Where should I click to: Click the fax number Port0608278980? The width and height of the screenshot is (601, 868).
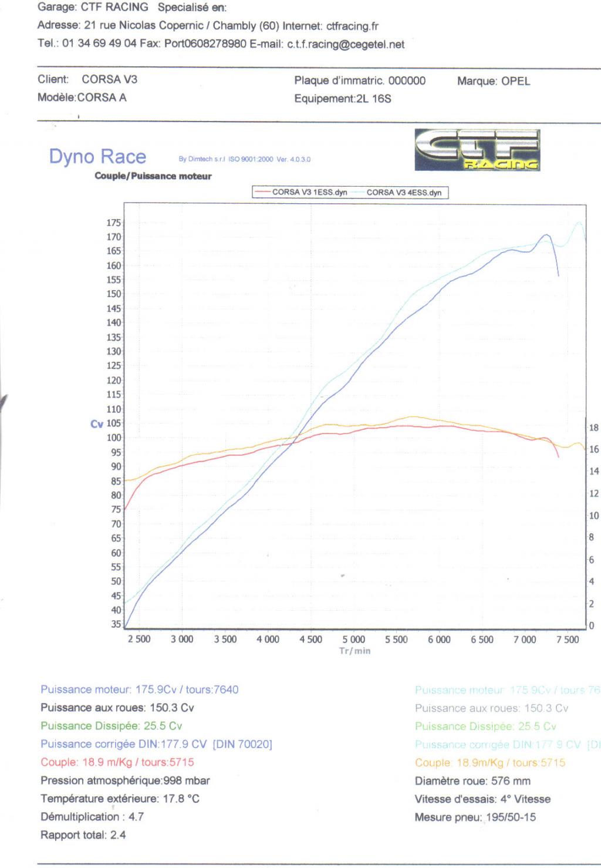pos(205,43)
